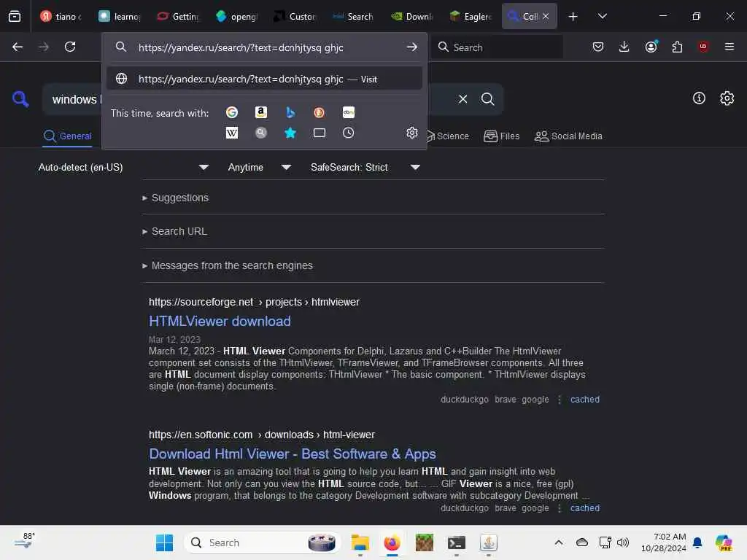Open the Firefox hamburger menu
Image resolution: width=747 pixels, height=560 pixels.
(729, 47)
